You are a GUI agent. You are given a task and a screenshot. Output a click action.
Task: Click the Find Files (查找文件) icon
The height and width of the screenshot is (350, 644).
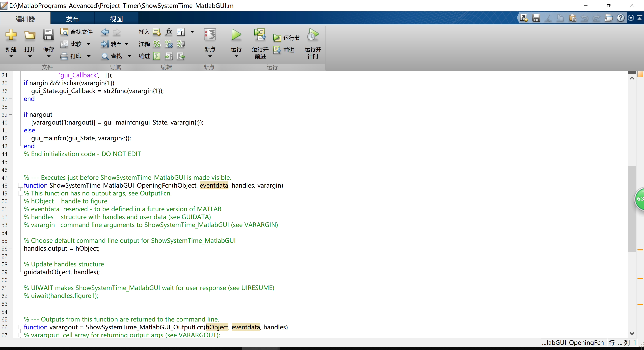click(64, 32)
